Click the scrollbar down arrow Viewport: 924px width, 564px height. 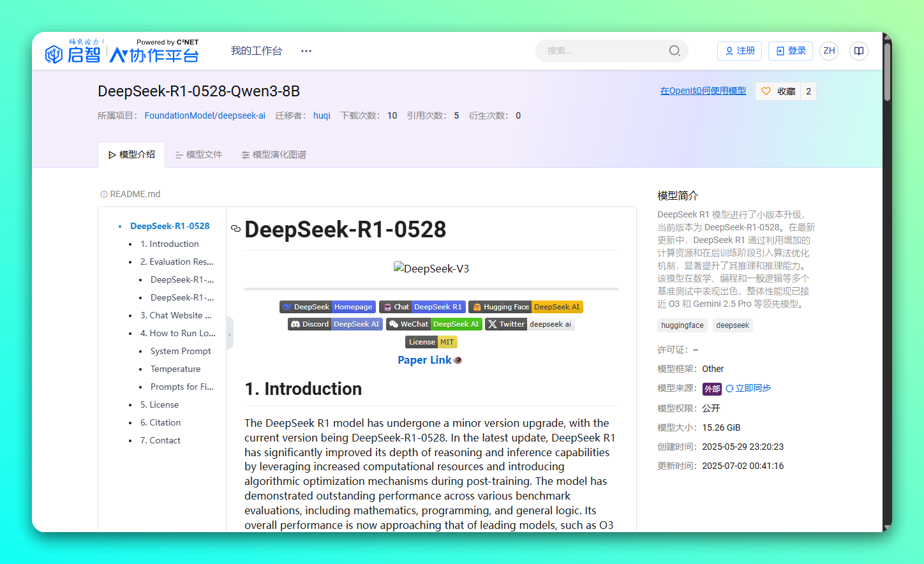887,528
